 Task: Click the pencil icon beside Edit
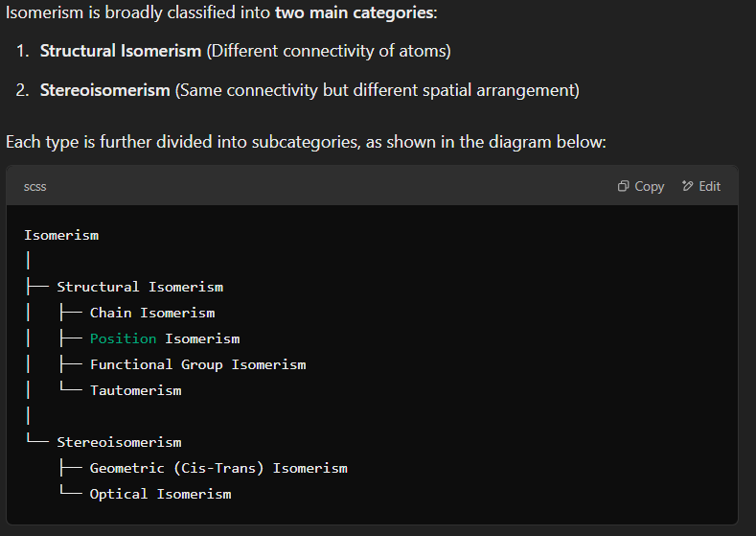tap(688, 186)
